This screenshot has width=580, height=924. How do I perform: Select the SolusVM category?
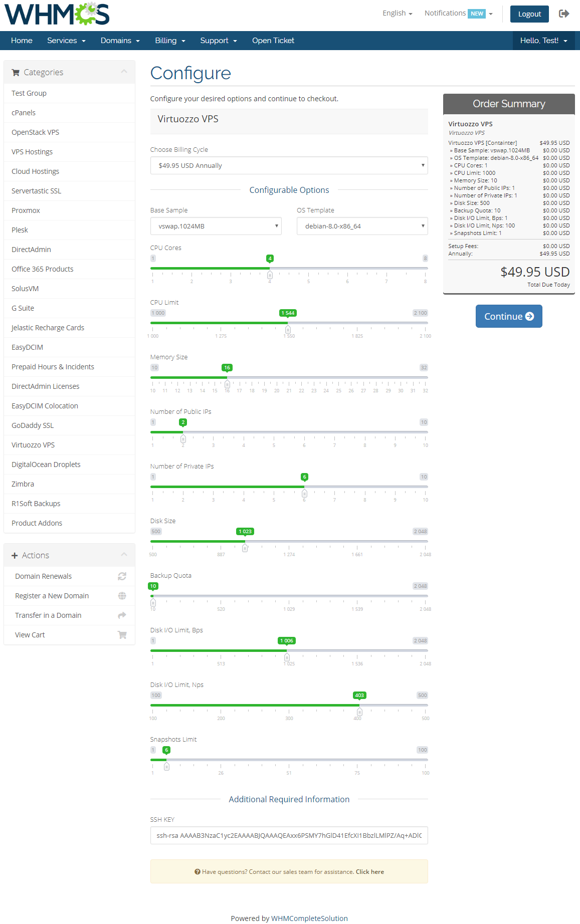click(x=69, y=289)
